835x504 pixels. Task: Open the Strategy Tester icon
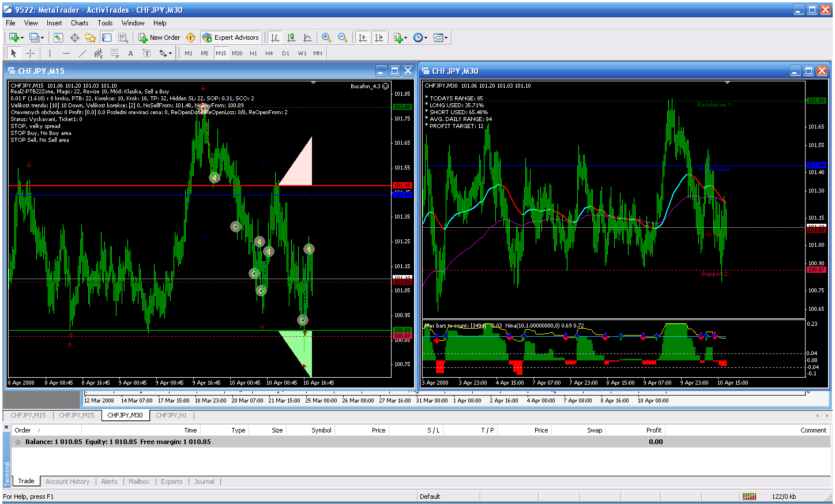coord(123,37)
